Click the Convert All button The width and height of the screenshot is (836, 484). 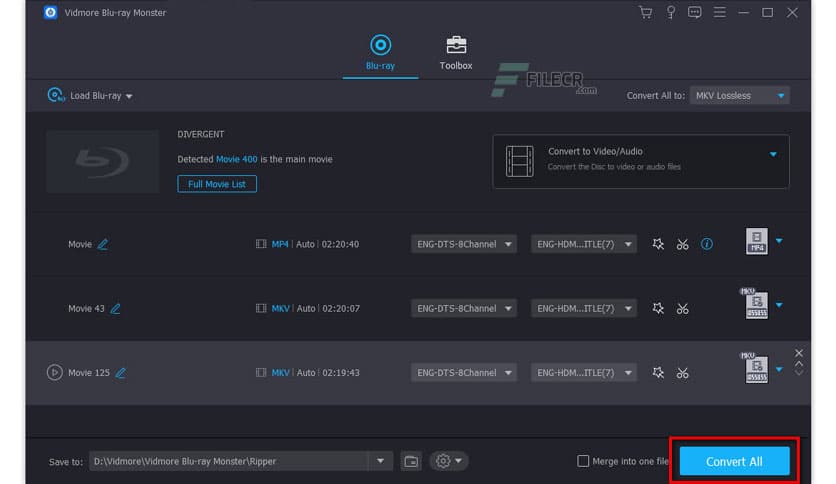click(x=734, y=461)
